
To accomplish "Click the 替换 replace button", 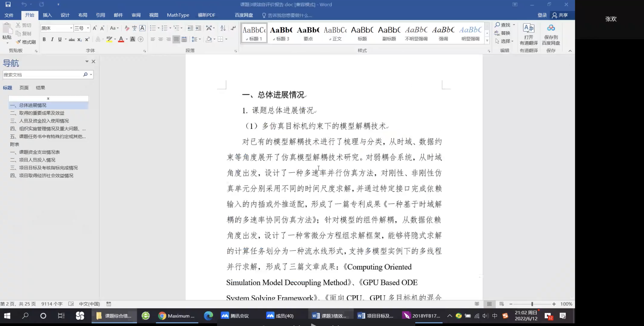I will click(503, 33).
